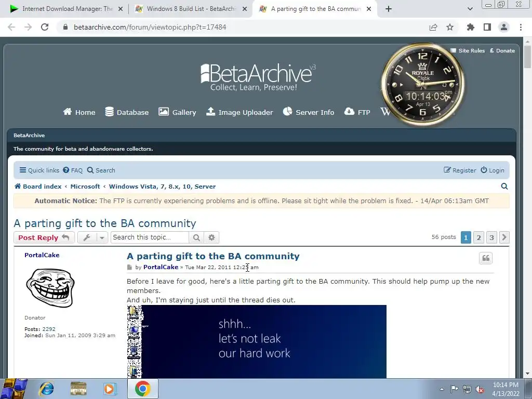Open the FTP navigation link
Viewport: 532px width, 399px height.
(357, 112)
